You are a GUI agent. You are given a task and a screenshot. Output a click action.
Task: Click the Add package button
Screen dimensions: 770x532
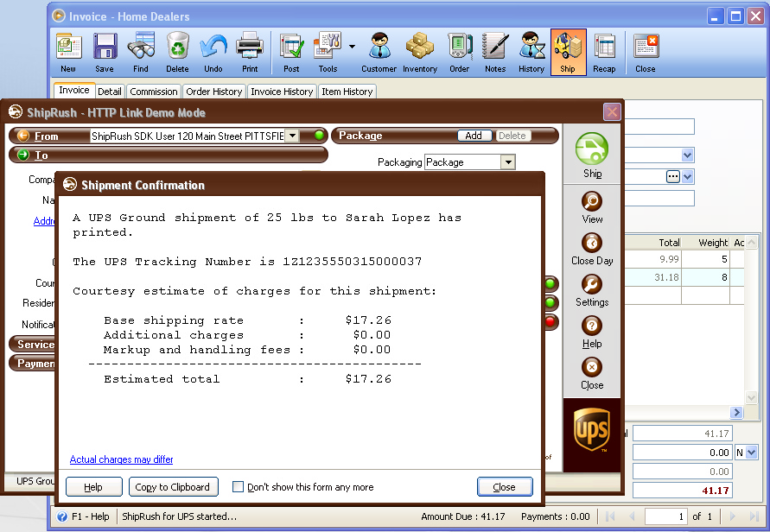coord(474,136)
